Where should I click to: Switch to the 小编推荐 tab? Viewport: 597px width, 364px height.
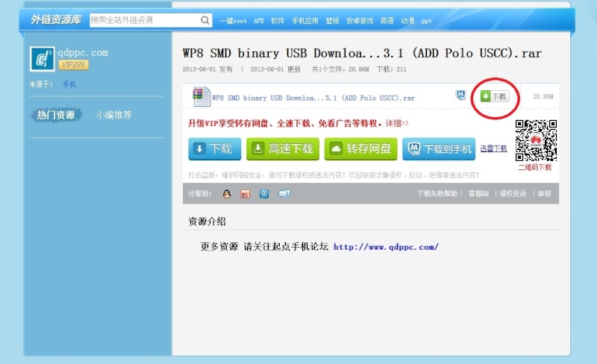[x=114, y=115]
